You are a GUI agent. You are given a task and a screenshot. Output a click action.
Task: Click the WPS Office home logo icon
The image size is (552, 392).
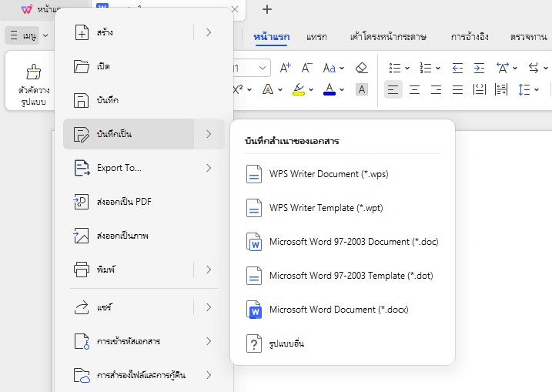(27, 9)
